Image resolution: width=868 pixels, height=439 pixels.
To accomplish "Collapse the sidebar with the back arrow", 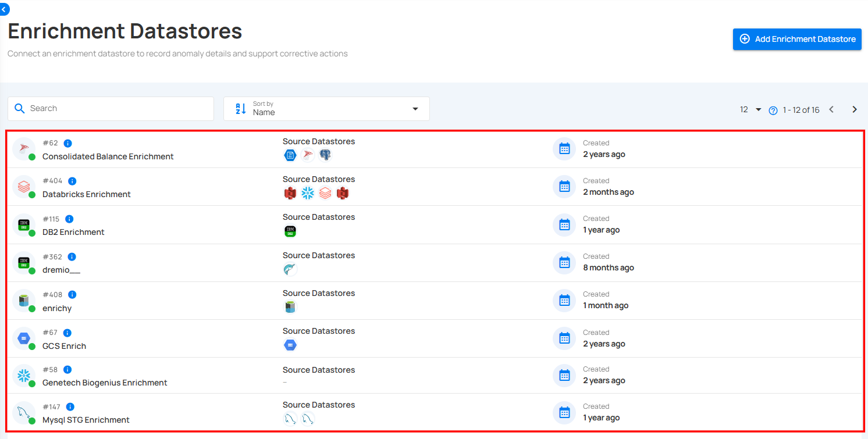I will pos(4,9).
